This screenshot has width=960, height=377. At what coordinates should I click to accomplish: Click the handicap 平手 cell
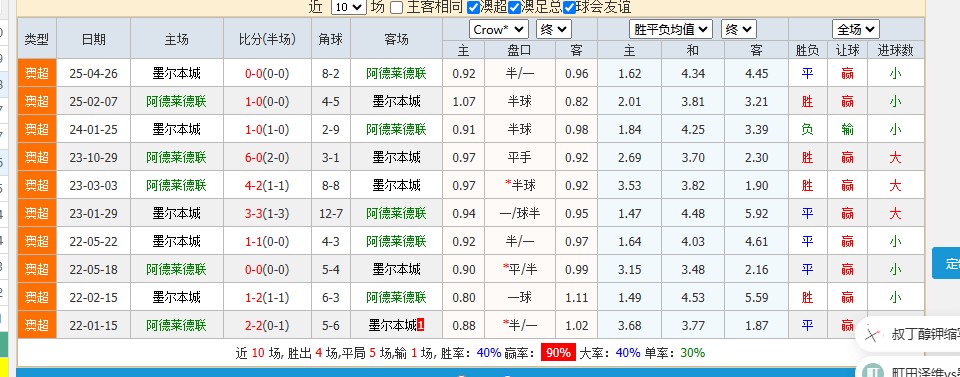tap(519, 157)
